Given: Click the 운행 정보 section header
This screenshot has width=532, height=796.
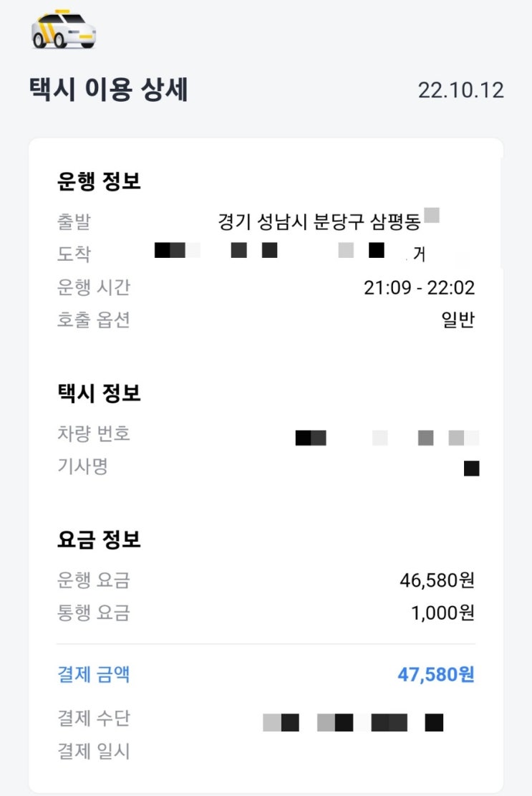Looking at the screenshot, I should (99, 181).
